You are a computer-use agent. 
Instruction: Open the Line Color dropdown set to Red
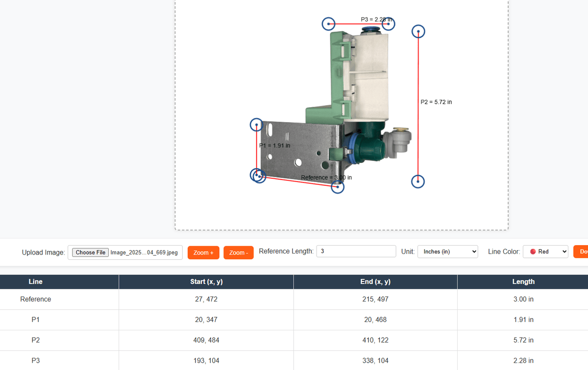tap(545, 252)
